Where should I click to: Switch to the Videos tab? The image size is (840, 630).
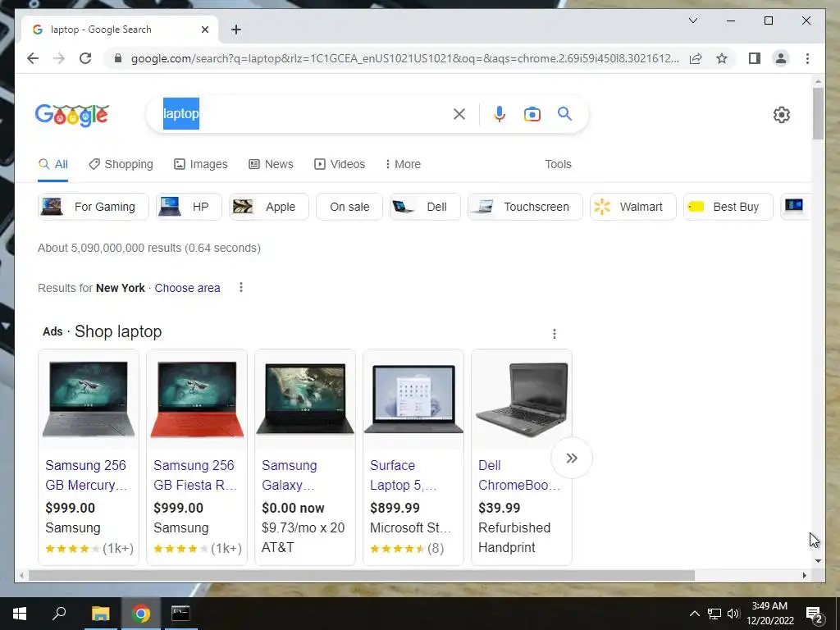tap(340, 164)
